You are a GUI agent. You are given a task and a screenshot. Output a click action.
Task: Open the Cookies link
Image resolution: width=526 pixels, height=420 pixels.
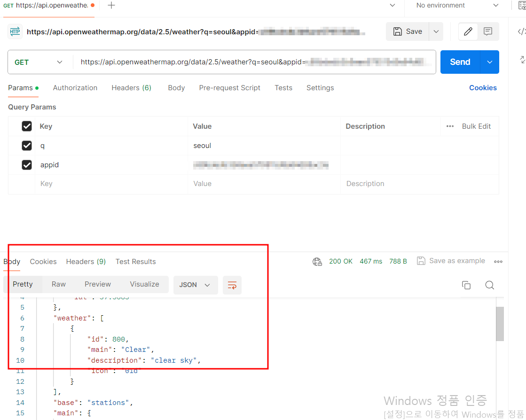point(483,88)
